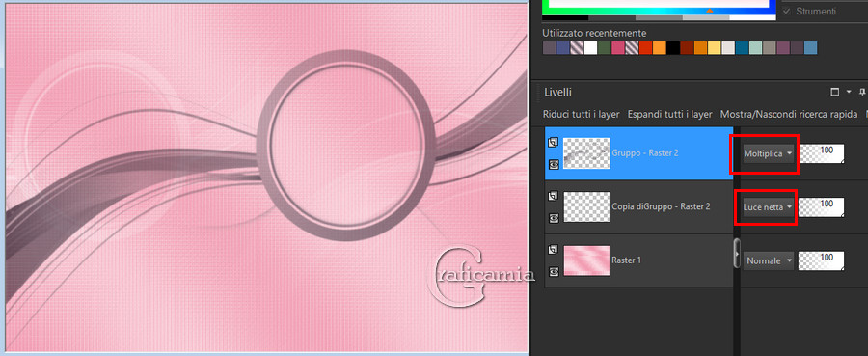868x356 pixels.
Task: Pick the pink recently used swatch
Action: pyautogui.click(x=618, y=48)
